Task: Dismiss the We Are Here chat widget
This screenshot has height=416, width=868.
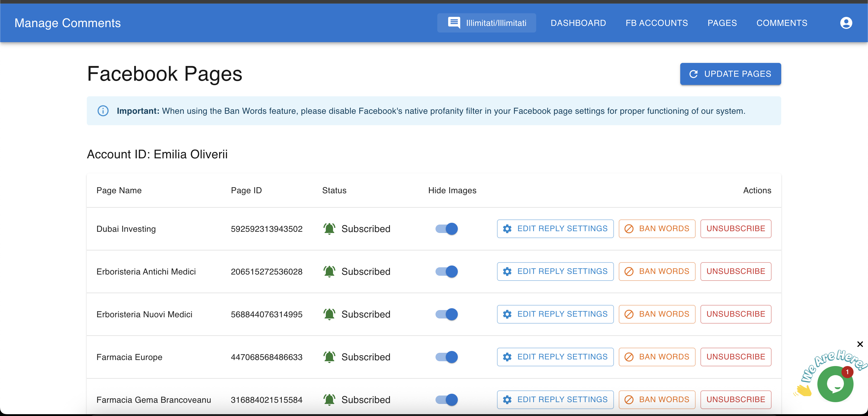Action: (860, 344)
